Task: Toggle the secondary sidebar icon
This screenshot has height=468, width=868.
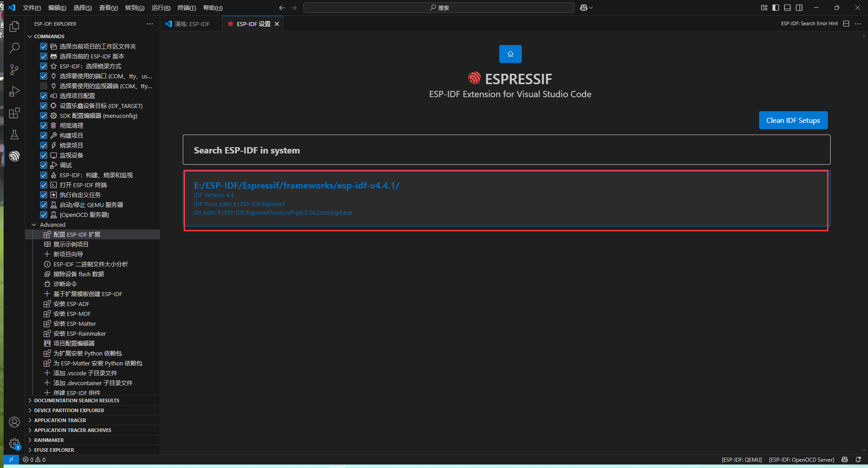Action: pyautogui.click(x=799, y=8)
